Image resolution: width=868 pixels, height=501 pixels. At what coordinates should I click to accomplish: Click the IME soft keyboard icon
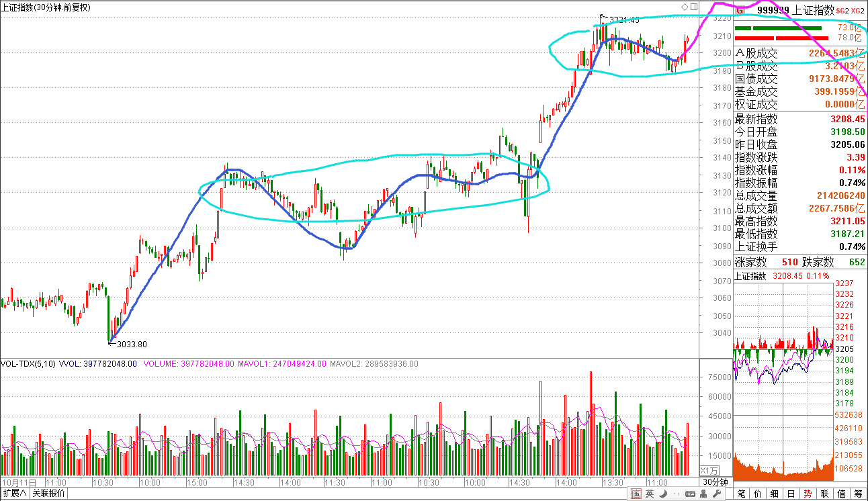point(690,494)
